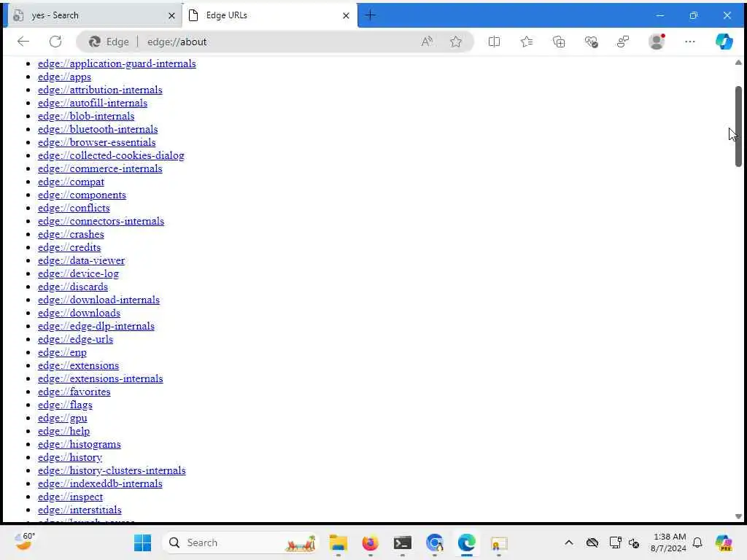
Task: Open the edge://apps link
Action: pyautogui.click(x=64, y=77)
